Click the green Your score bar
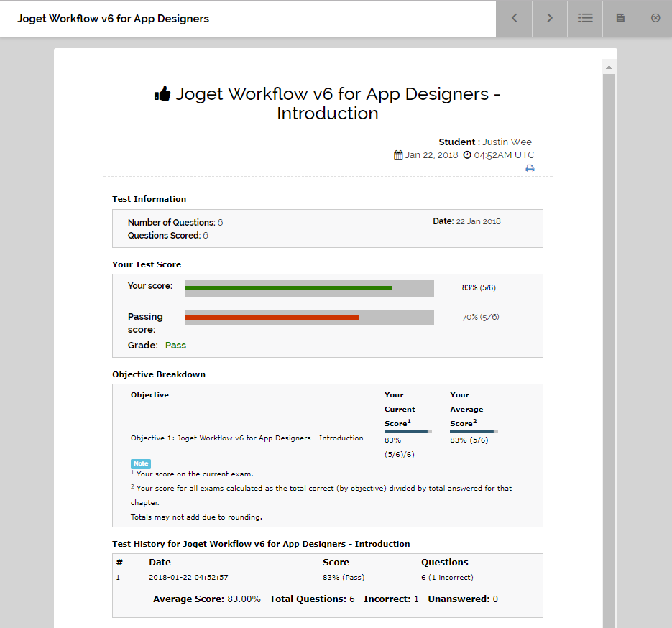Screen dimensions: 672x628 pos(288,288)
